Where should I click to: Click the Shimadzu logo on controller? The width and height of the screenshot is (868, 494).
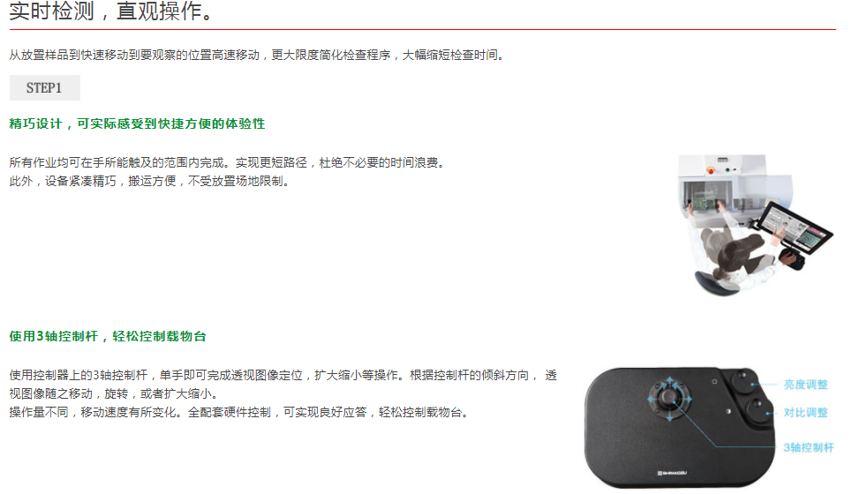(671, 473)
